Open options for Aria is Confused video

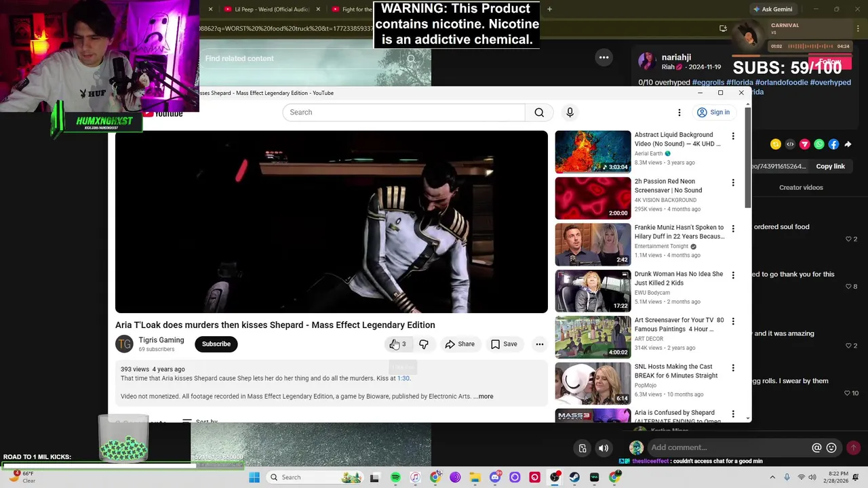pos(732,413)
